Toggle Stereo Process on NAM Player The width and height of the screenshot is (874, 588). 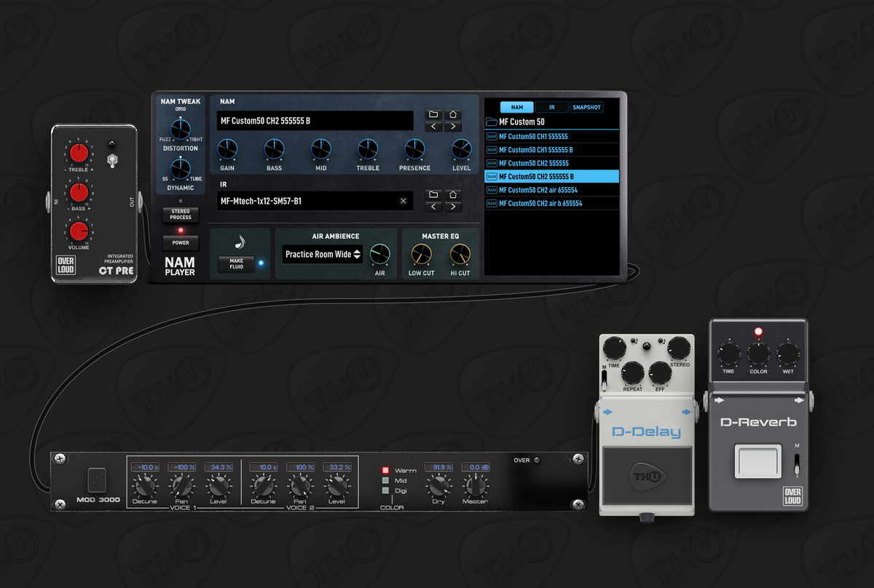(x=181, y=215)
